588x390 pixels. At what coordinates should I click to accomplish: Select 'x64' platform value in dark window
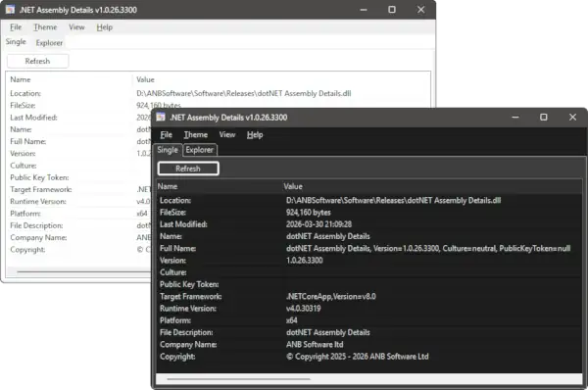click(292, 320)
